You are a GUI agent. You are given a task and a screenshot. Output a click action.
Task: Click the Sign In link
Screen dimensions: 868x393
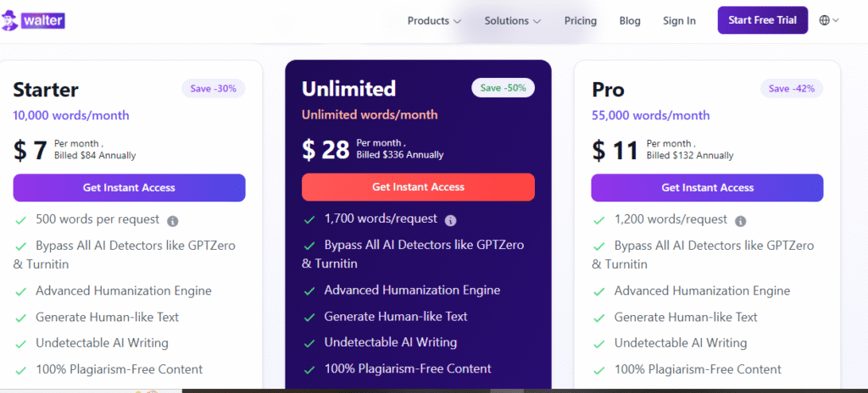coord(679,21)
